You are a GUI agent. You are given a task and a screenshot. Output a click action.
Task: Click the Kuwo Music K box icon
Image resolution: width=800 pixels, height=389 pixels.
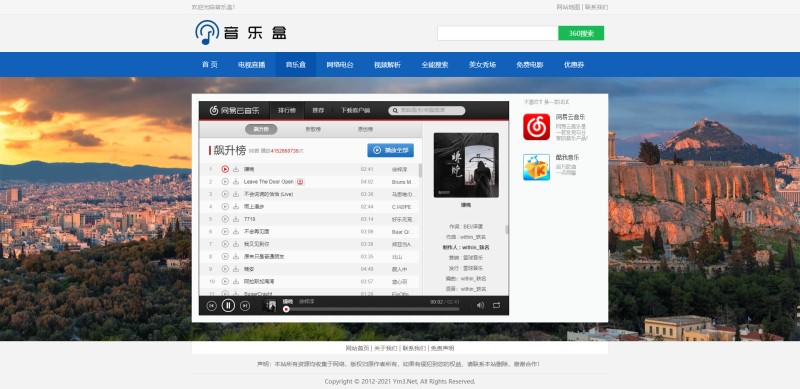coord(536,167)
